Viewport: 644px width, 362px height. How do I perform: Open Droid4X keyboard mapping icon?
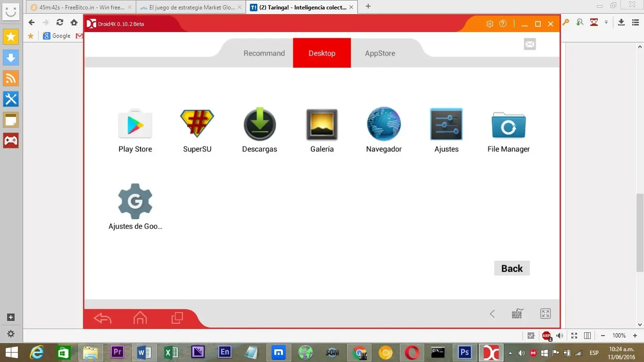tap(518, 314)
